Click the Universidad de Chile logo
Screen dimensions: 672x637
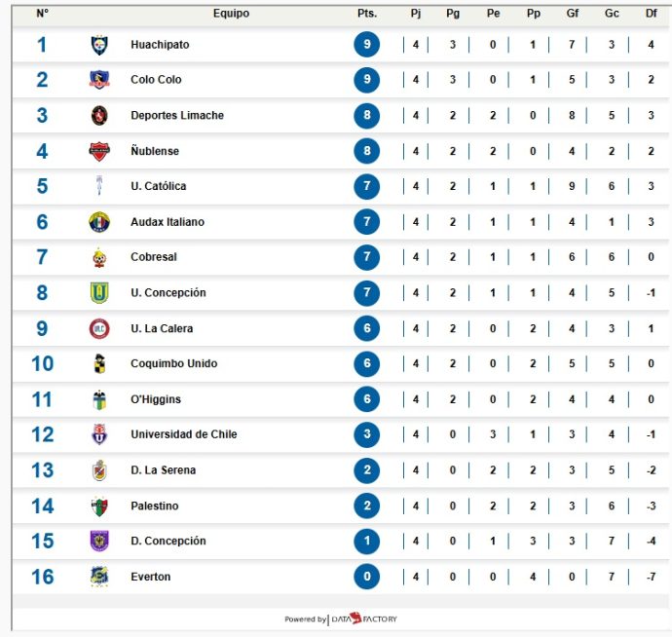[99, 434]
